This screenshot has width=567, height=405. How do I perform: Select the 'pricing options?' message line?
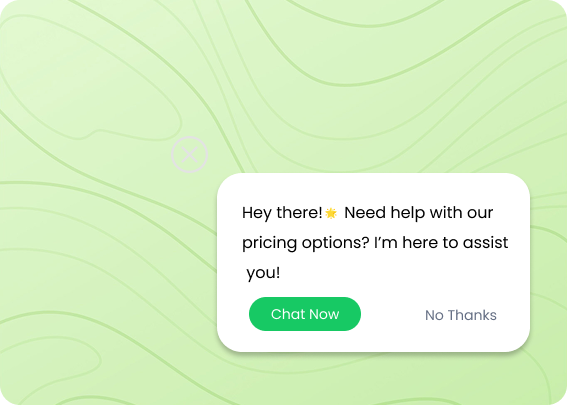(306, 243)
